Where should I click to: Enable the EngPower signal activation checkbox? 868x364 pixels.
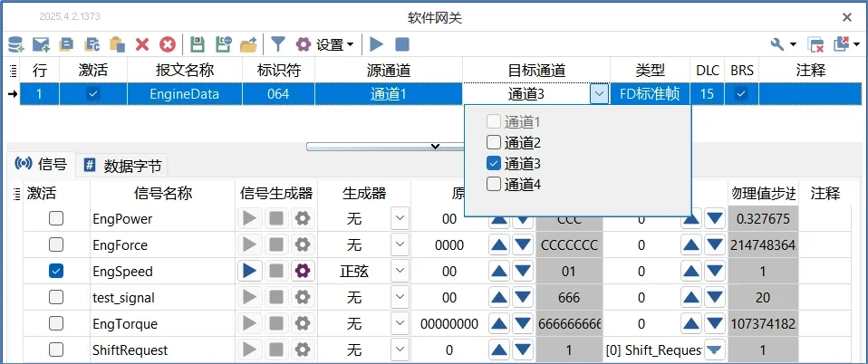(56, 218)
